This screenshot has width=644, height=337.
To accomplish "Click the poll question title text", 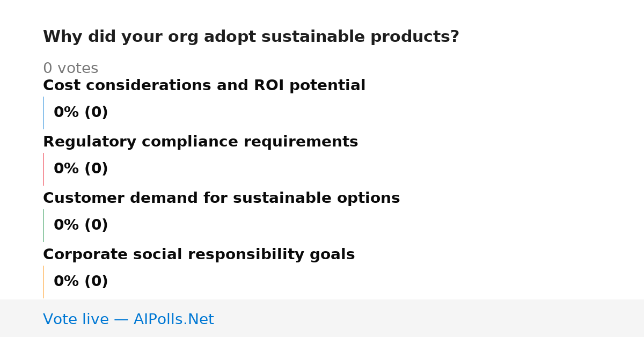I will pos(251,37).
